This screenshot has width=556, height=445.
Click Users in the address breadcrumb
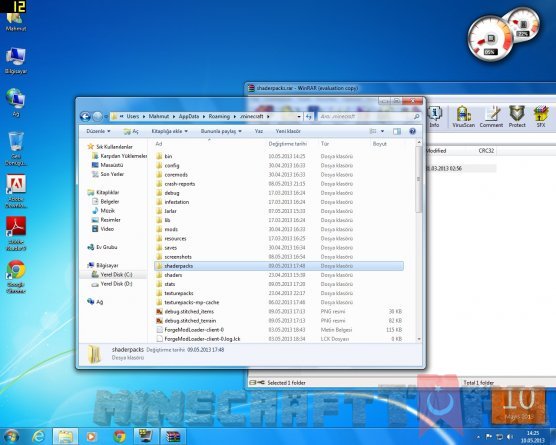point(133,116)
